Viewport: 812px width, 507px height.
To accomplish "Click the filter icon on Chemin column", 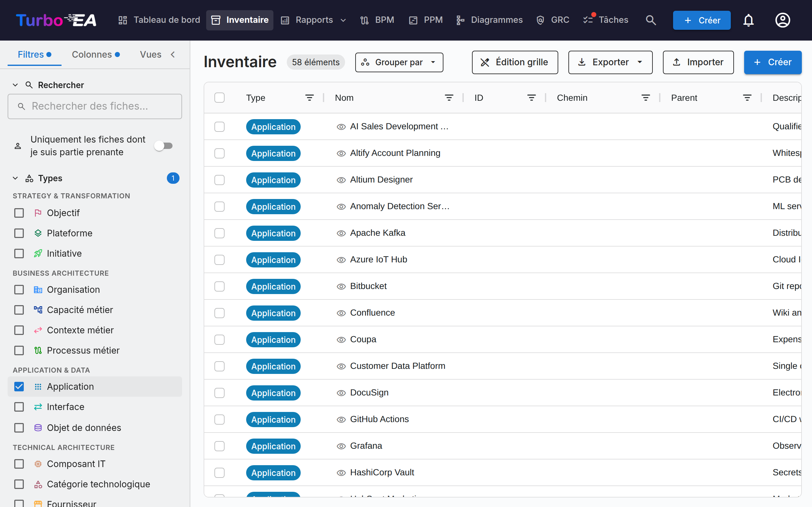I will point(645,98).
